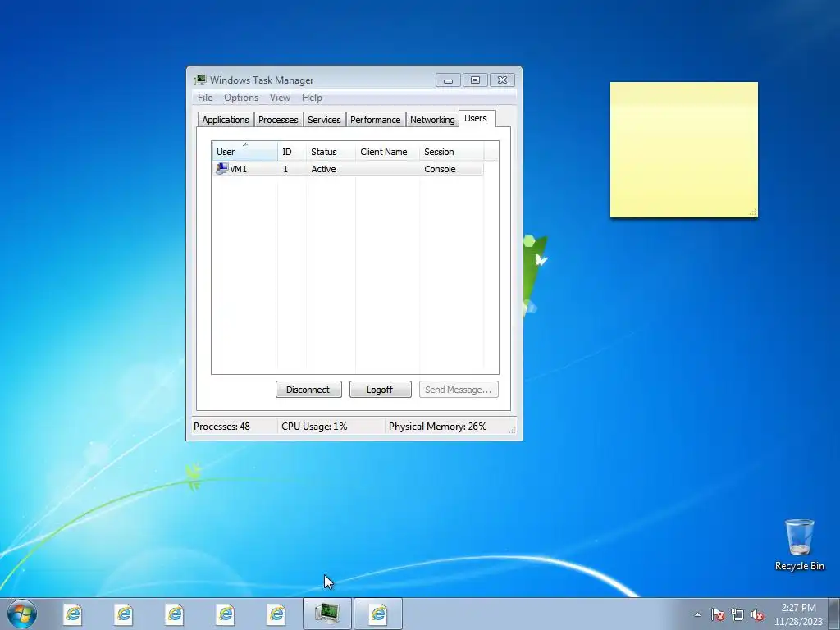Switch to the Performance tab
Viewport: 840px width, 630px height.
[376, 120]
